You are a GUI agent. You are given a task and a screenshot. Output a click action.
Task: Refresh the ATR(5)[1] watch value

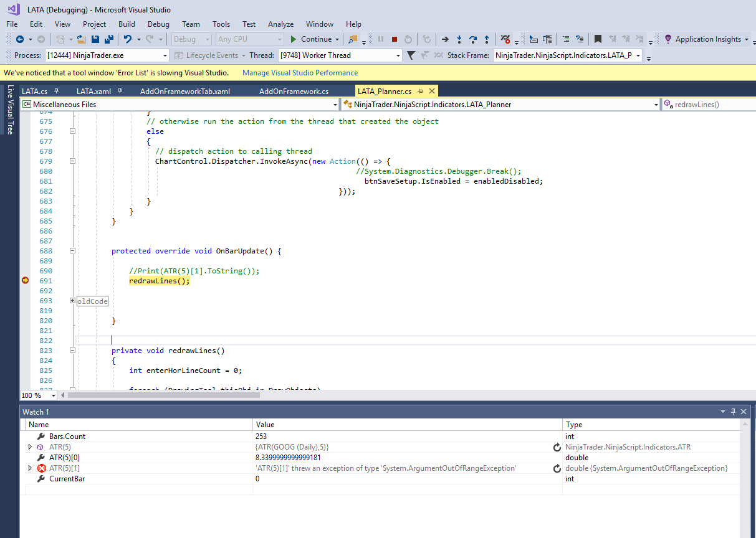tap(557, 468)
